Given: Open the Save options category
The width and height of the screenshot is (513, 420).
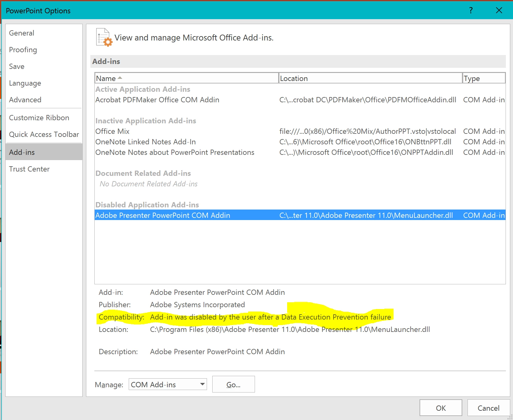Looking at the screenshot, I should click(x=44, y=66).
